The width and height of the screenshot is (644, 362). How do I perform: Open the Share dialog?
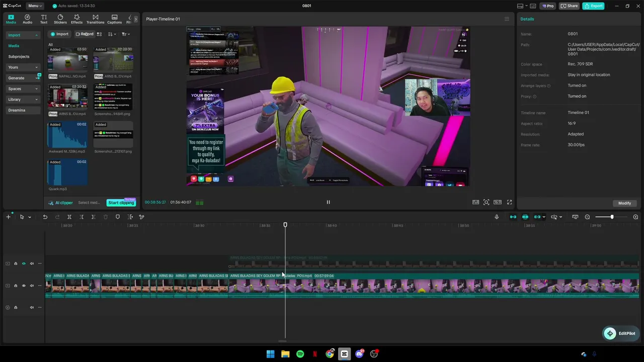(x=570, y=6)
